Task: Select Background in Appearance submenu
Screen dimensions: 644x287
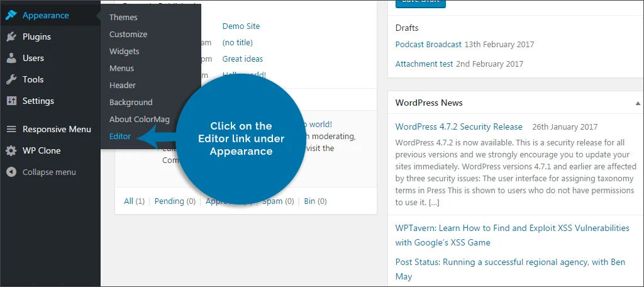Action: tap(131, 103)
